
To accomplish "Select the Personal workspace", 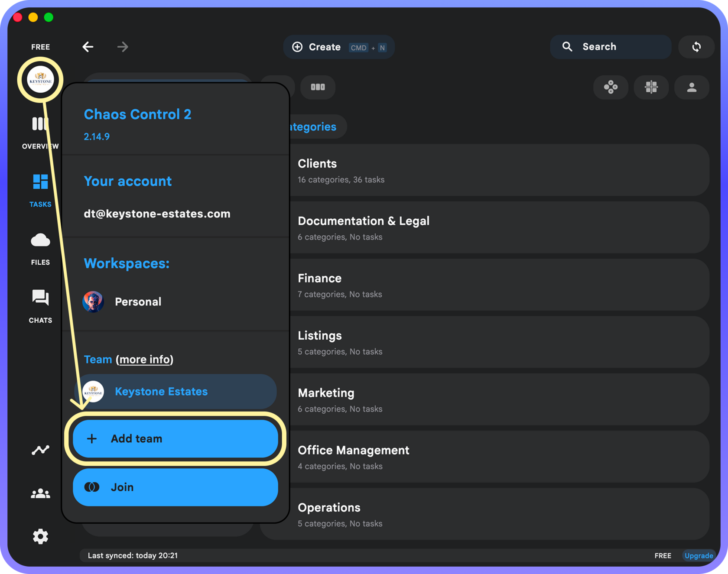I will 175,302.
